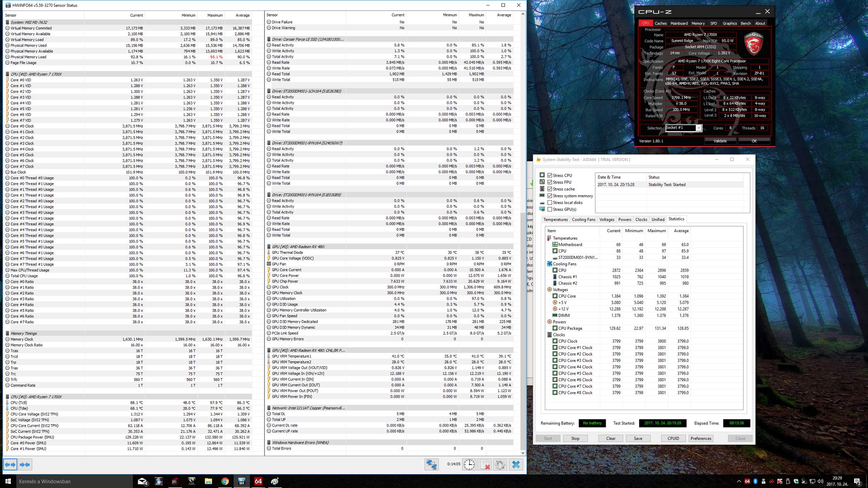Open File Explorer from the taskbar
Image resolution: width=868 pixels, height=488 pixels.
click(208, 481)
